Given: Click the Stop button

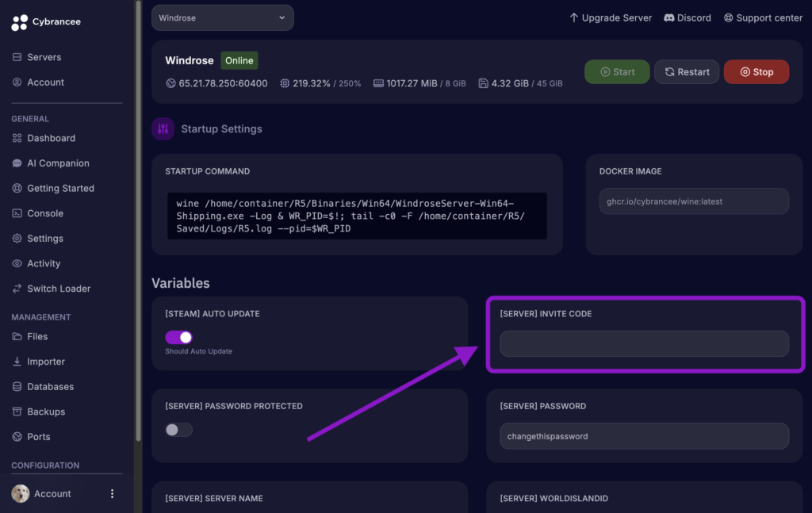Looking at the screenshot, I should point(756,71).
